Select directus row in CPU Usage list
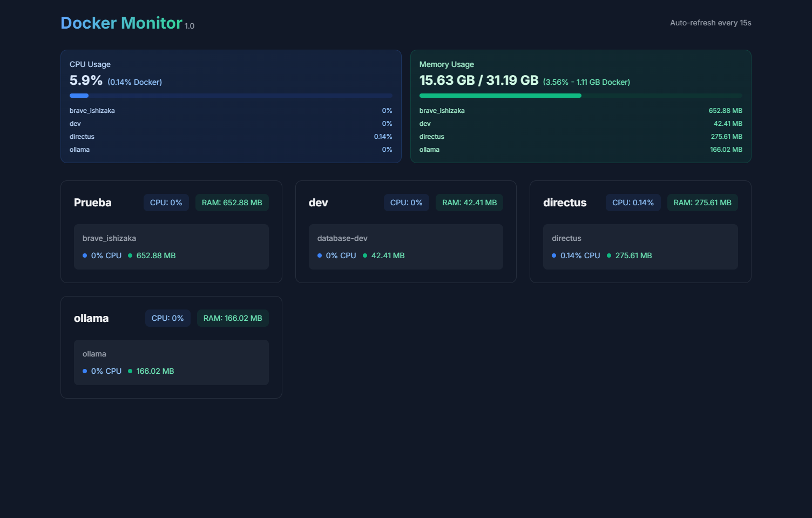Screen dimensions: 812x518 pyautogui.click(x=231, y=137)
